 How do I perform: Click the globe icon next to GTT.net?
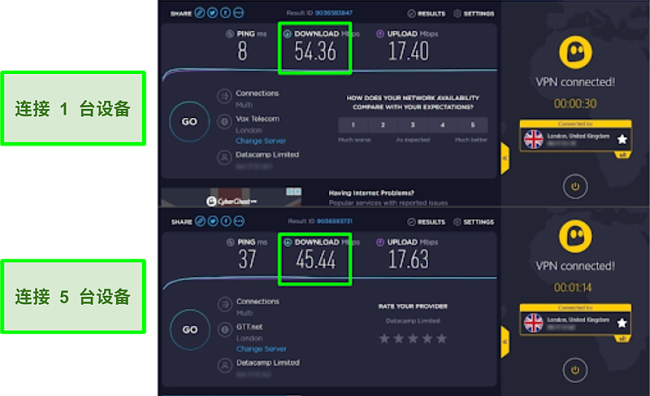(225, 330)
